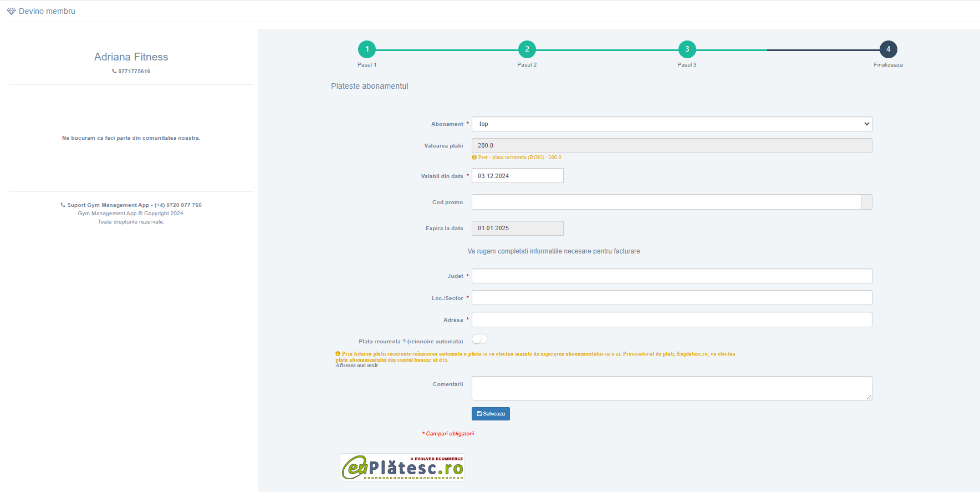Focus the Loc./Sector input field

672,298
